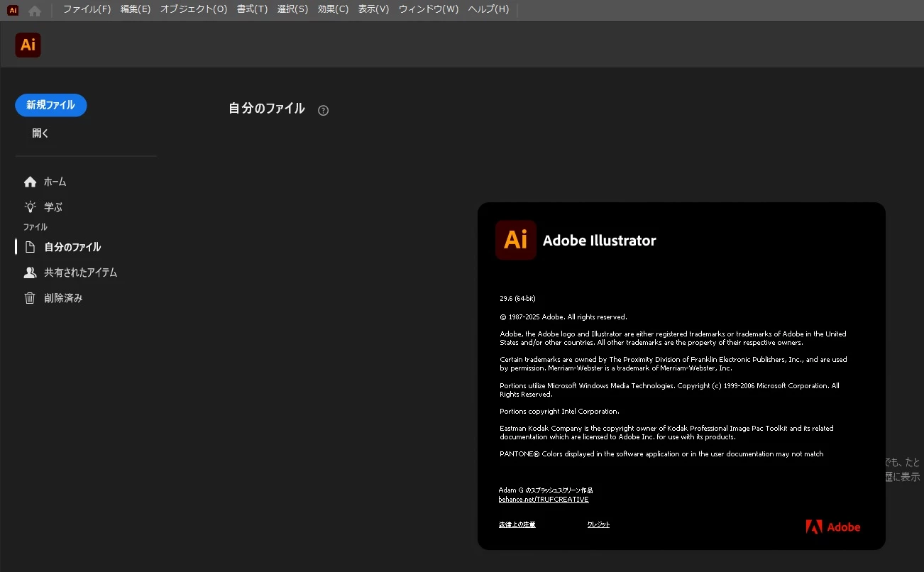Image resolution: width=924 pixels, height=572 pixels.
Task: Click the trash icon next to 削除済み
Action: point(30,298)
